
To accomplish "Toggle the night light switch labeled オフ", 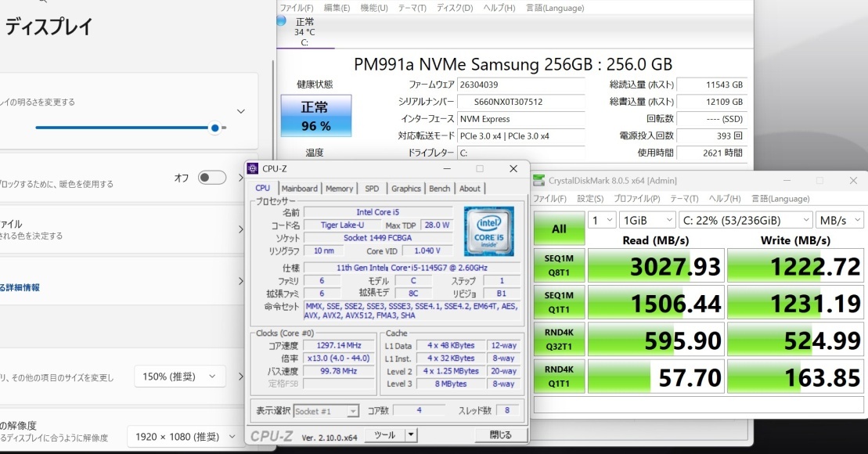I will pos(212,178).
